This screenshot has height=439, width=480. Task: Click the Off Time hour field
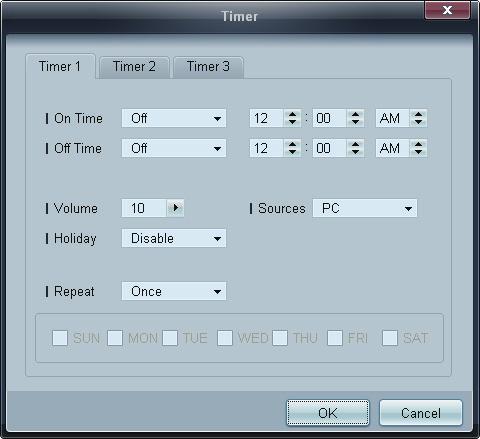267,148
